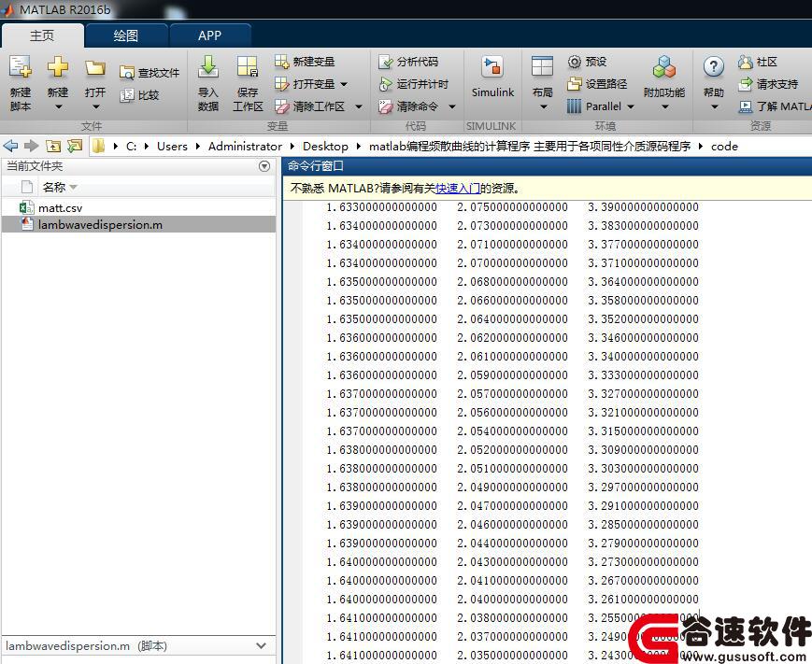812x664 pixels.
Task: Select lambwavedispersion.m file
Action: pyautogui.click(x=139, y=225)
